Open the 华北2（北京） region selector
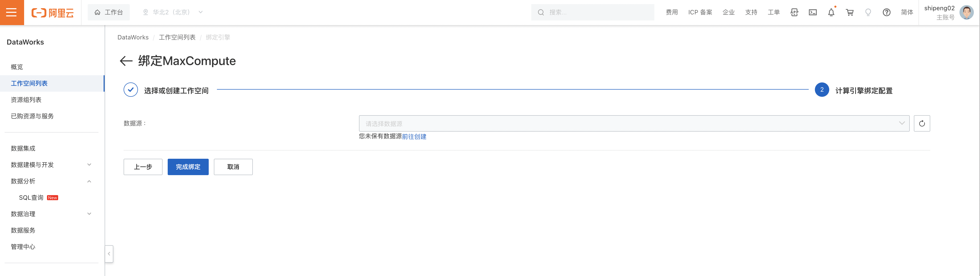This screenshot has height=276, width=980. coord(173,12)
